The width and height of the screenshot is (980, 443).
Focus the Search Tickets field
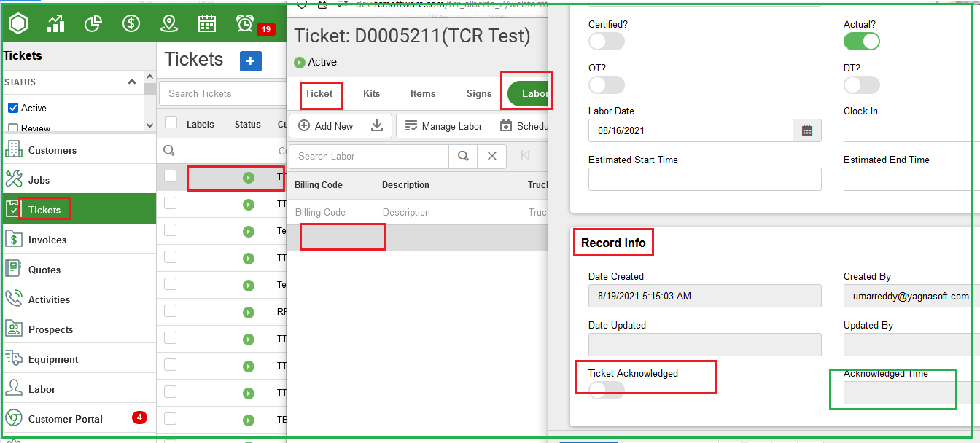[224, 93]
